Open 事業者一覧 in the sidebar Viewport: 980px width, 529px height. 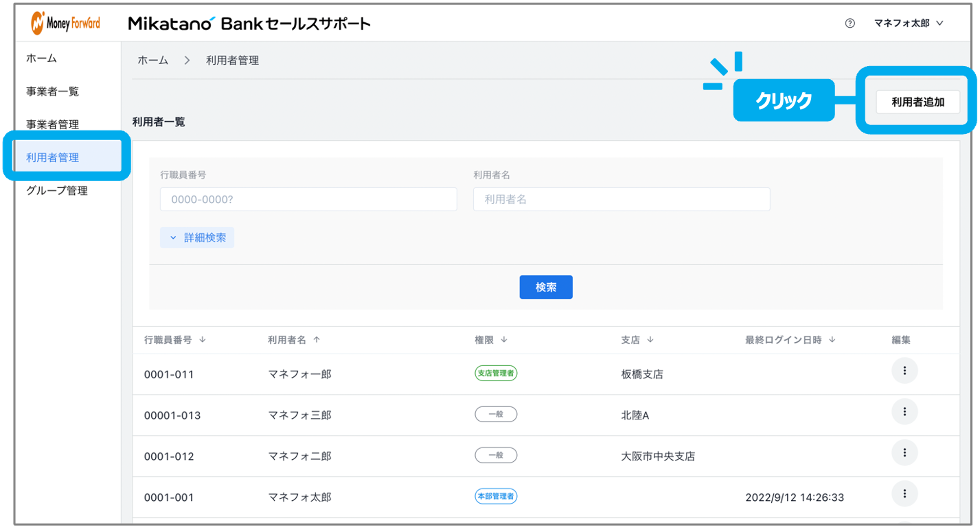[x=52, y=91]
